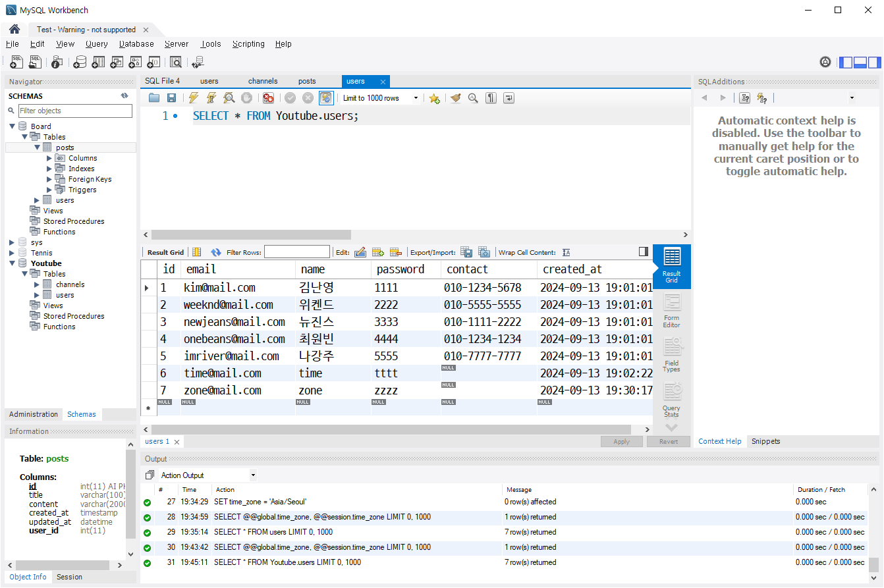This screenshot has width=884, height=588.
Task: Run Explain plan on the current statement
Action: click(229, 98)
